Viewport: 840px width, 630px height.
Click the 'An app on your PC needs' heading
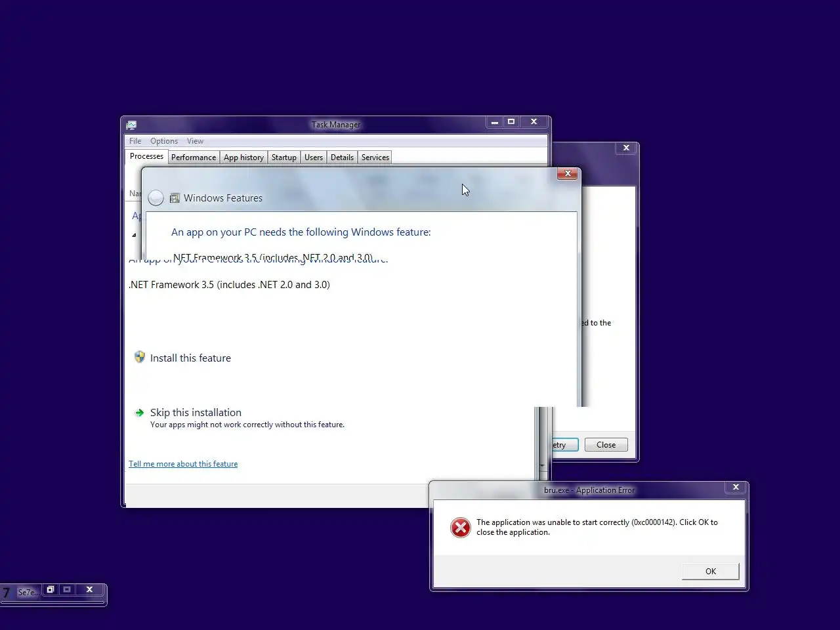click(x=301, y=232)
